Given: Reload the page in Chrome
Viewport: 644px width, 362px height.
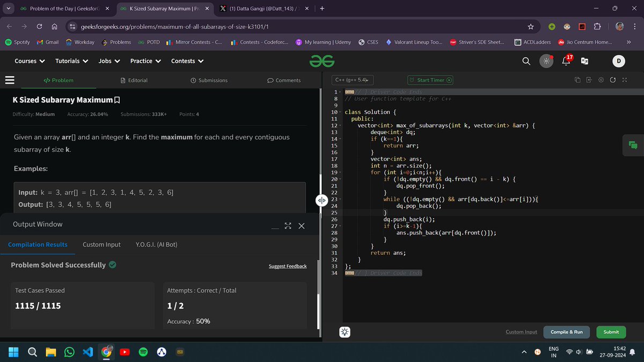Looking at the screenshot, I should (39, 27).
